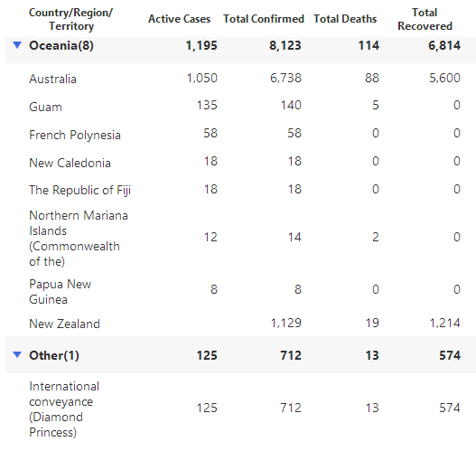Click the Total Recovered column header

click(x=425, y=19)
